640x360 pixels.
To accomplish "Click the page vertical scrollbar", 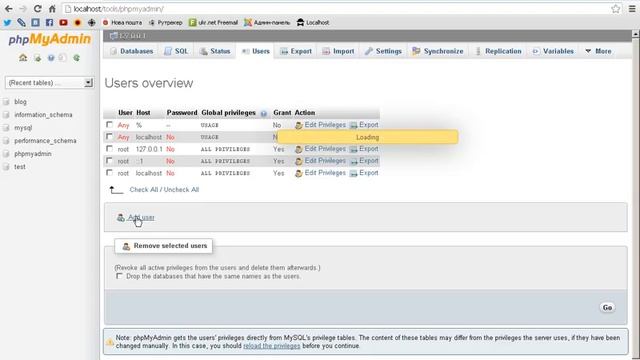I will point(636,195).
